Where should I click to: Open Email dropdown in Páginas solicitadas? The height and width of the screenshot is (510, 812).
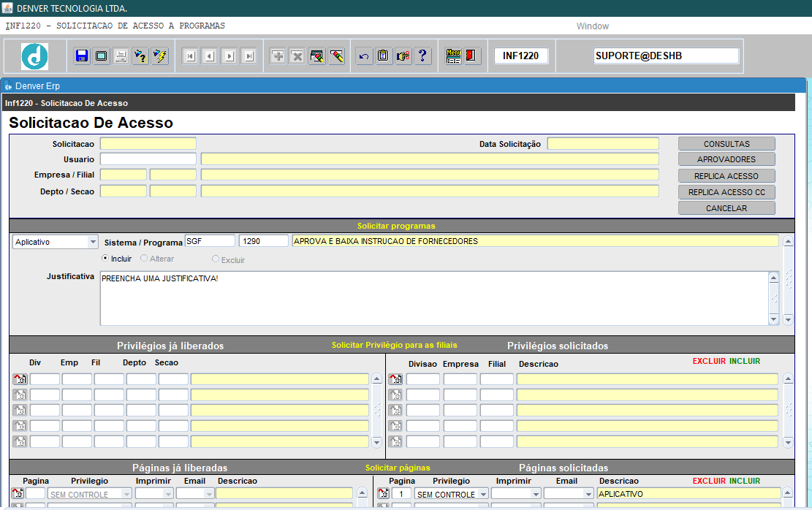click(588, 494)
